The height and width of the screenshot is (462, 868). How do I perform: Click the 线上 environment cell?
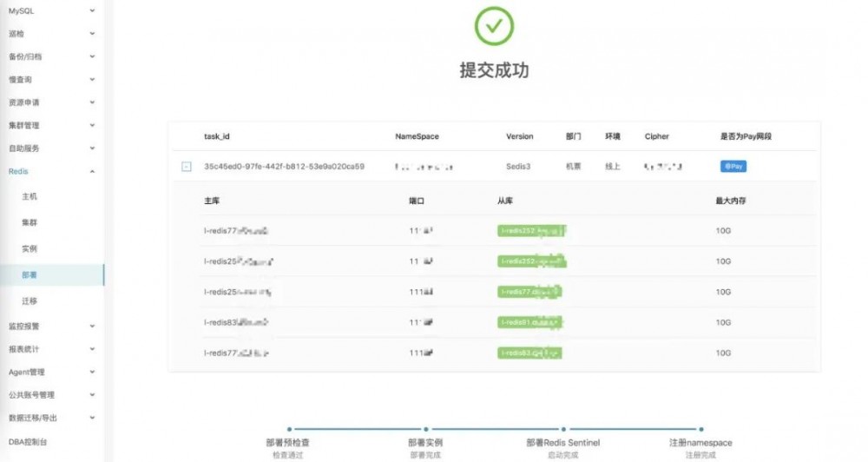612,166
